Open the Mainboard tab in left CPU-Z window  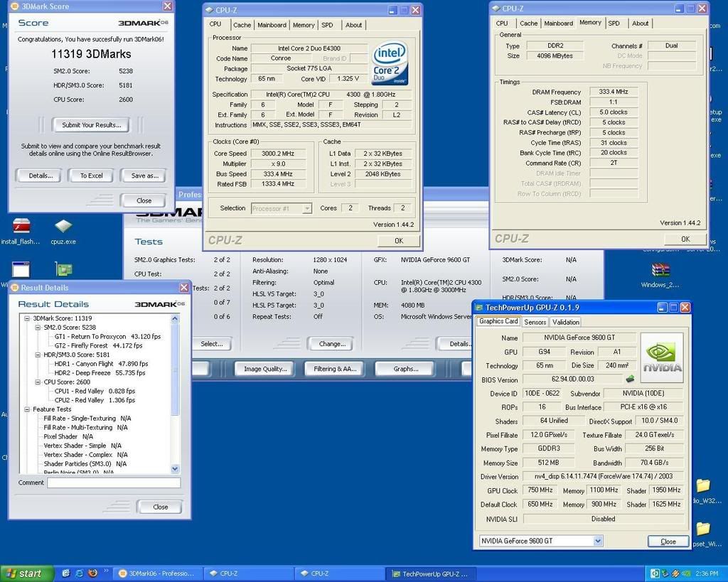coord(272,25)
